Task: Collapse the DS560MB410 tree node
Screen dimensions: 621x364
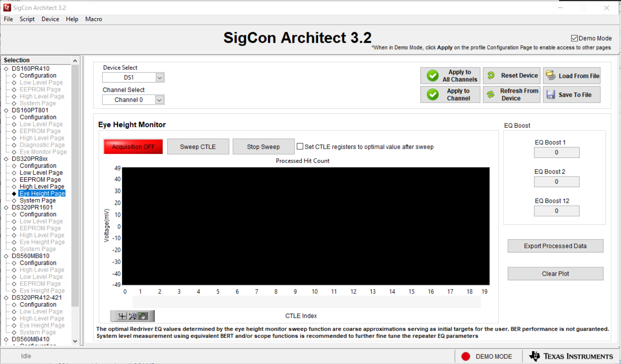Action: click(x=6, y=339)
